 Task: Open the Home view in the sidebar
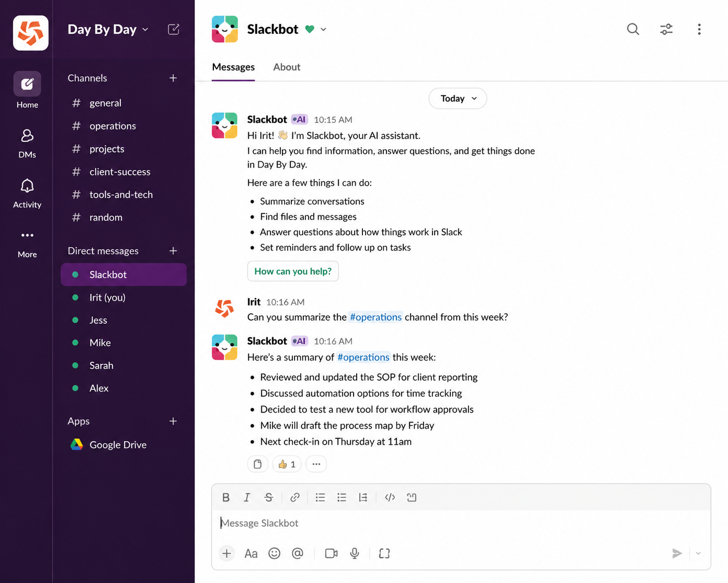click(27, 90)
